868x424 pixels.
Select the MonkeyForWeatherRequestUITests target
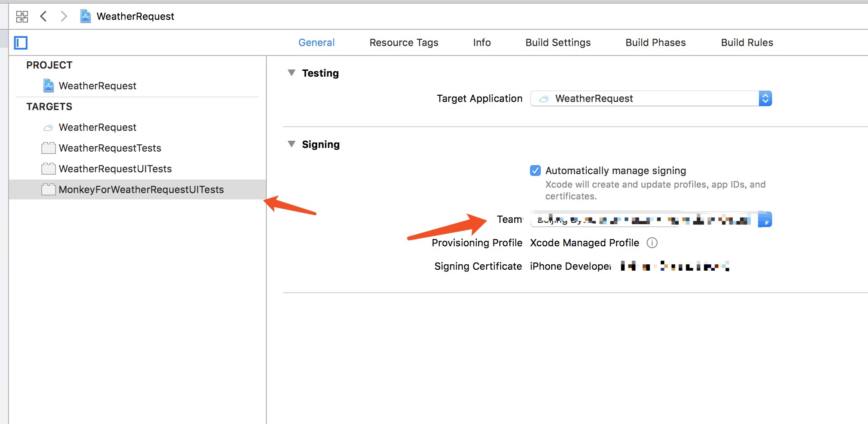point(137,189)
